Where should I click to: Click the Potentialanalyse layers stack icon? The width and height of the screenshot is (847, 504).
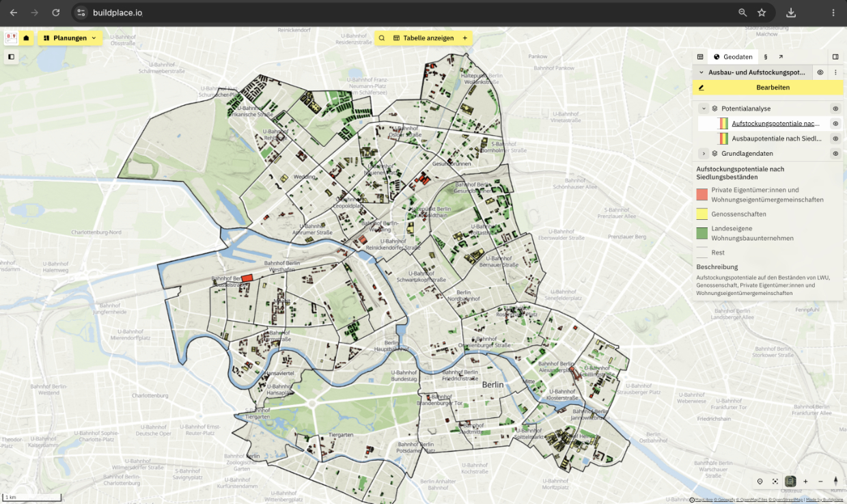coord(714,109)
